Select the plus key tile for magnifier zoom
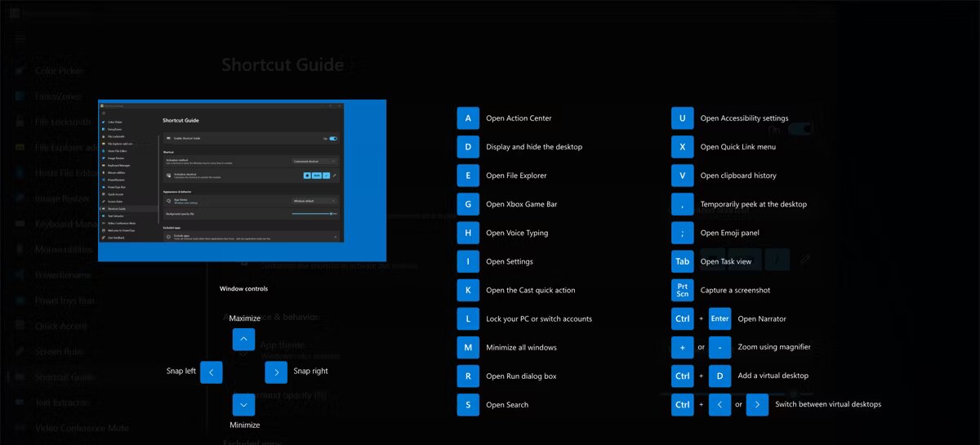980x445 pixels. coord(682,347)
